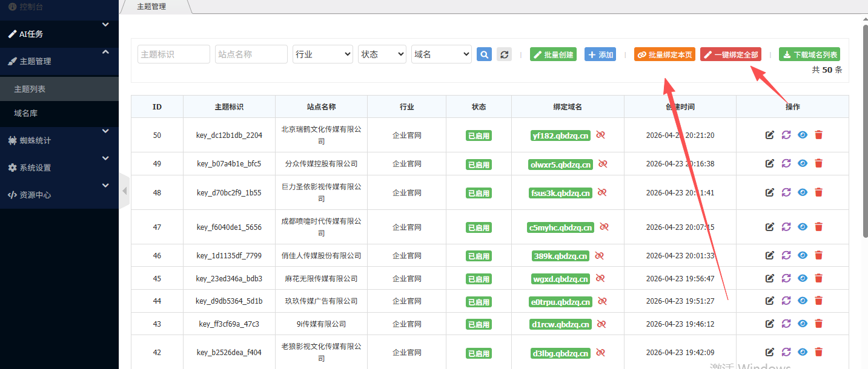Click the search magnifier icon
Viewport: 868px width, 369px height.
tap(483, 54)
